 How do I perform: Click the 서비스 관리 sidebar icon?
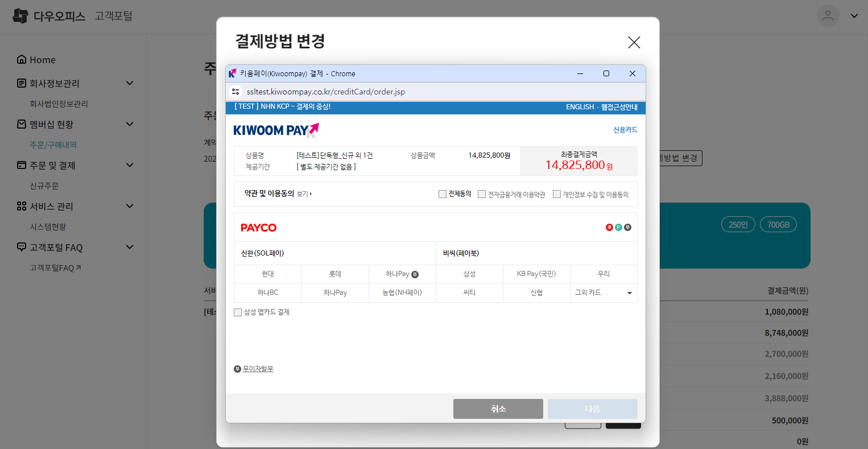(x=22, y=207)
